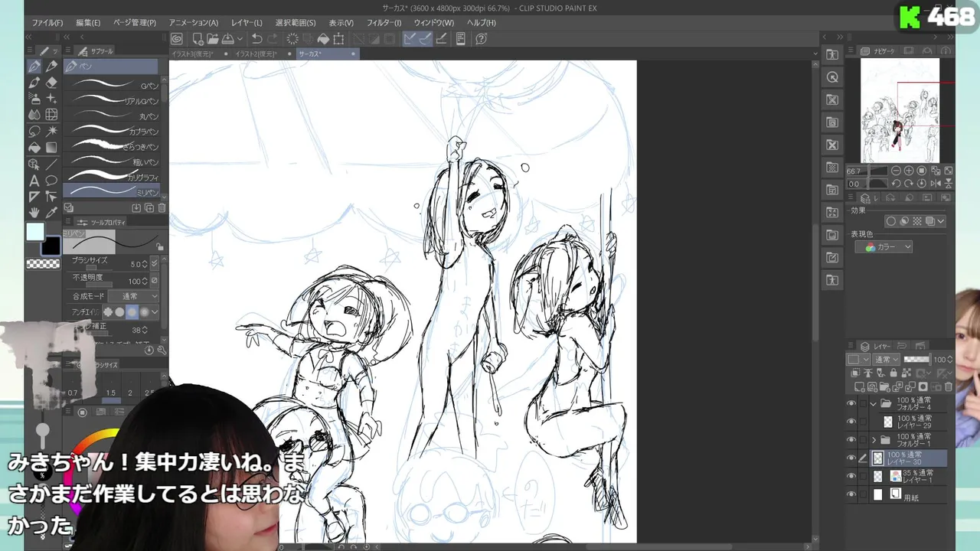
Task: Open the layer blend mode 通常 dropdown
Action: 886,360
